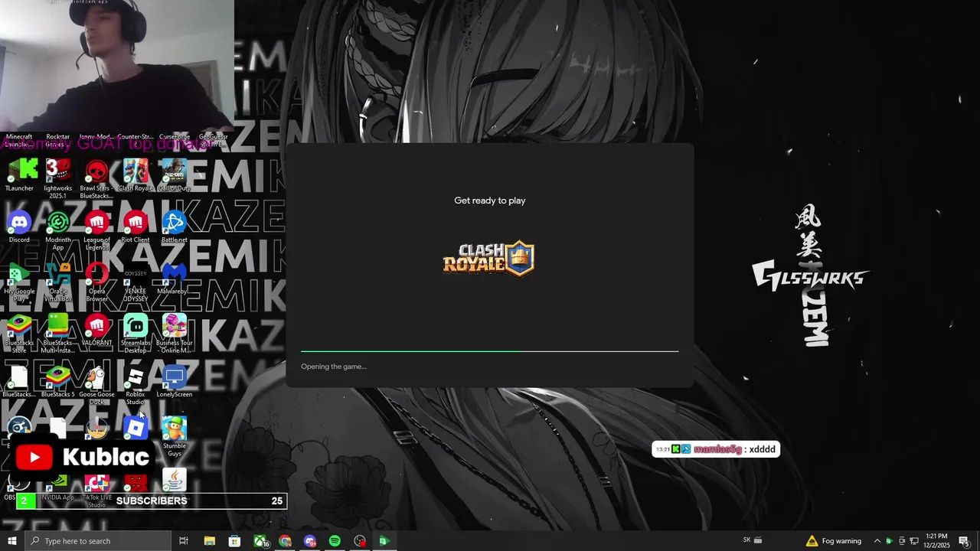Image resolution: width=980 pixels, height=551 pixels.
Task: Click the "Opening the game..." status text
Action: (334, 367)
